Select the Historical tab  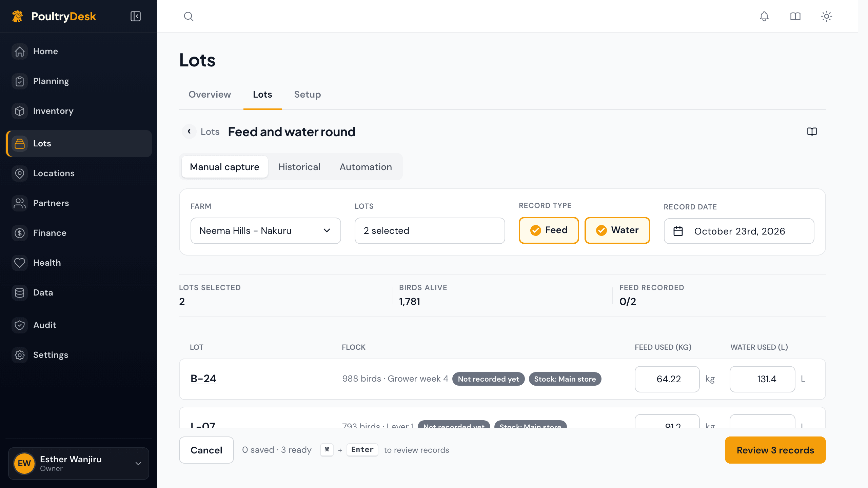[299, 167]
